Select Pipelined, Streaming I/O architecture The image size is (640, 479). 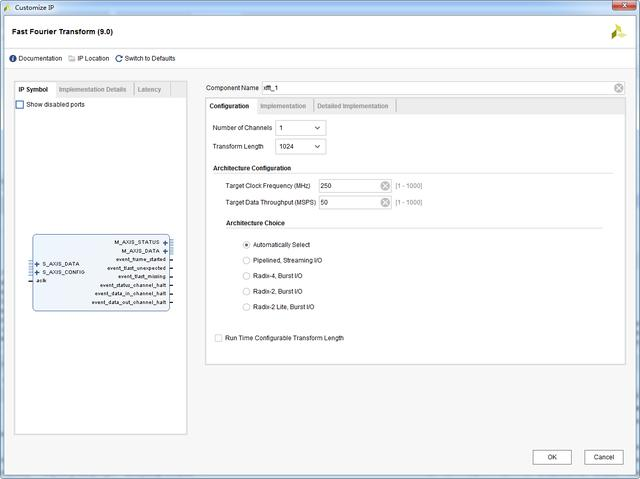246,260
